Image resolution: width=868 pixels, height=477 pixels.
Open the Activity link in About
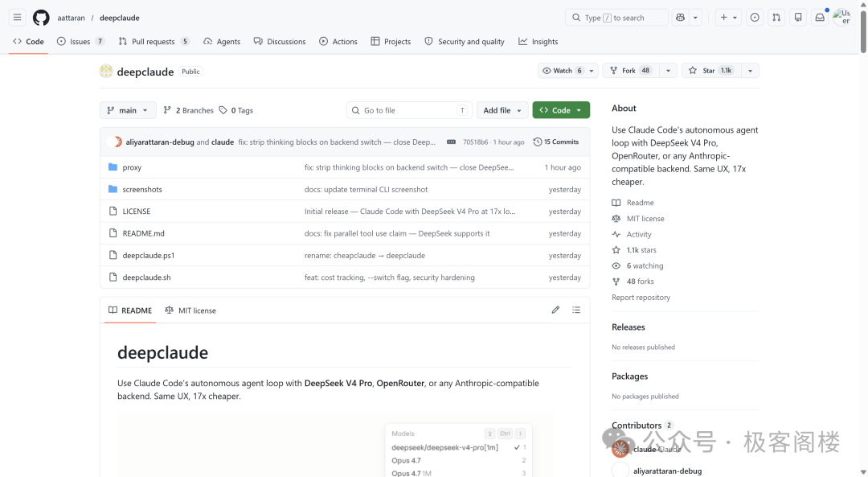(632, 234)
